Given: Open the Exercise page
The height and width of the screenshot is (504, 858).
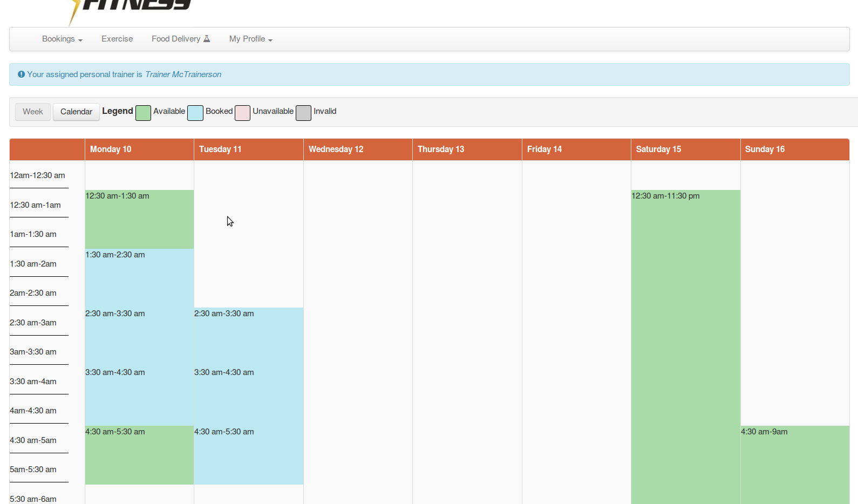Looking at the screenshot, I should (x=117, y=39).
